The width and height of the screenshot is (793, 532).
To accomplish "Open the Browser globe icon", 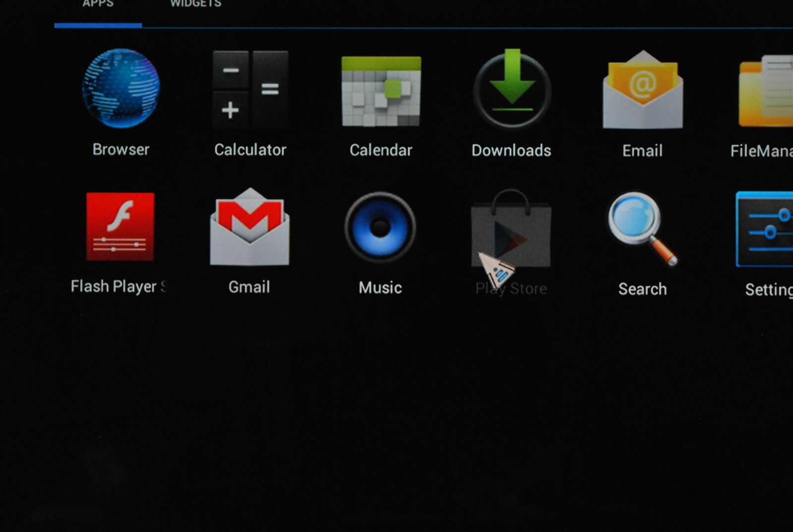I will [121, 88].
